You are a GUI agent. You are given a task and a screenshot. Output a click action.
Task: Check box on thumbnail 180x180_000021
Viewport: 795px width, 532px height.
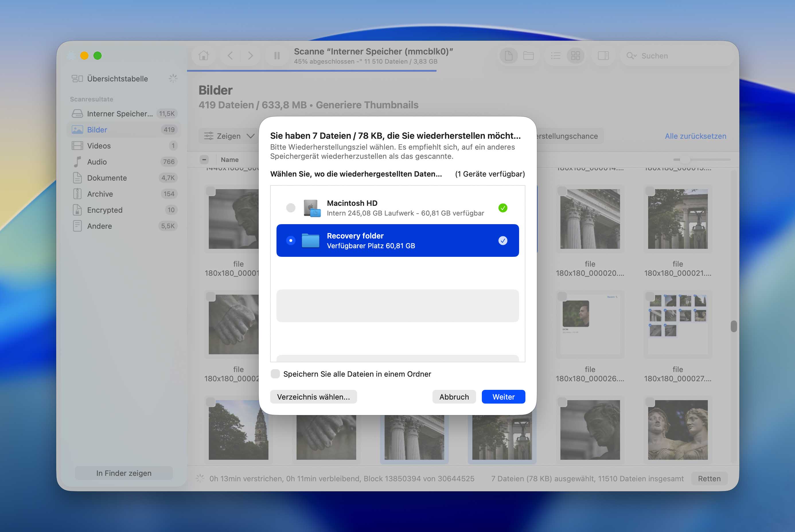coord(650,191)
